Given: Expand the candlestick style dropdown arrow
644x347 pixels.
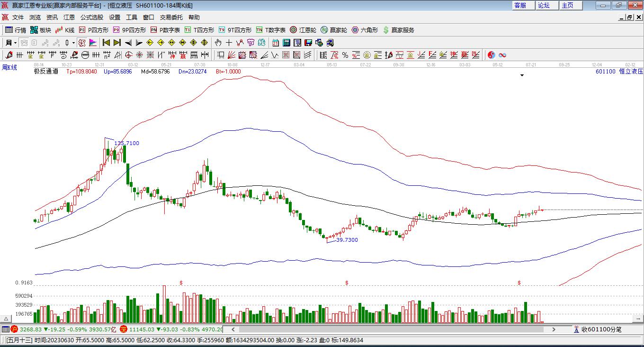Looking at the screenshot, I should pyautogui.click(x=73, y=43).
